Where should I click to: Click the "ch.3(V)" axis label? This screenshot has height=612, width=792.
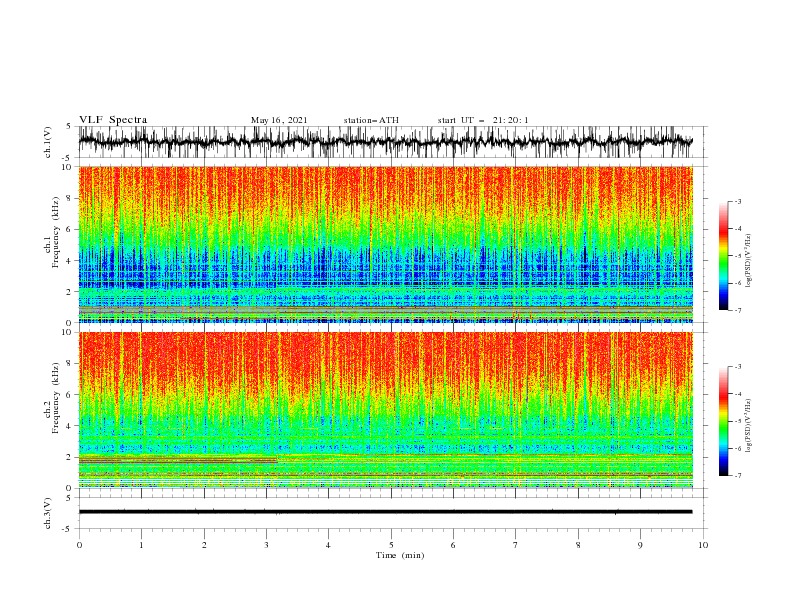(x=48, y=513)
